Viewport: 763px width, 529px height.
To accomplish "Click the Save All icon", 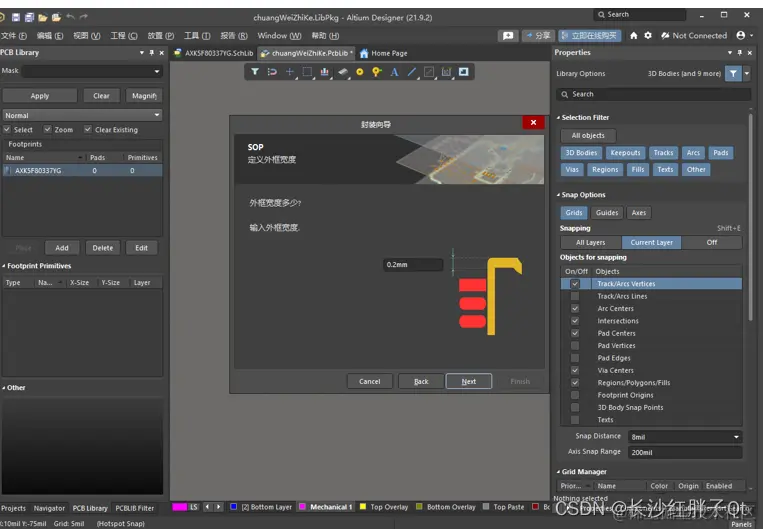I will point(29,18).
